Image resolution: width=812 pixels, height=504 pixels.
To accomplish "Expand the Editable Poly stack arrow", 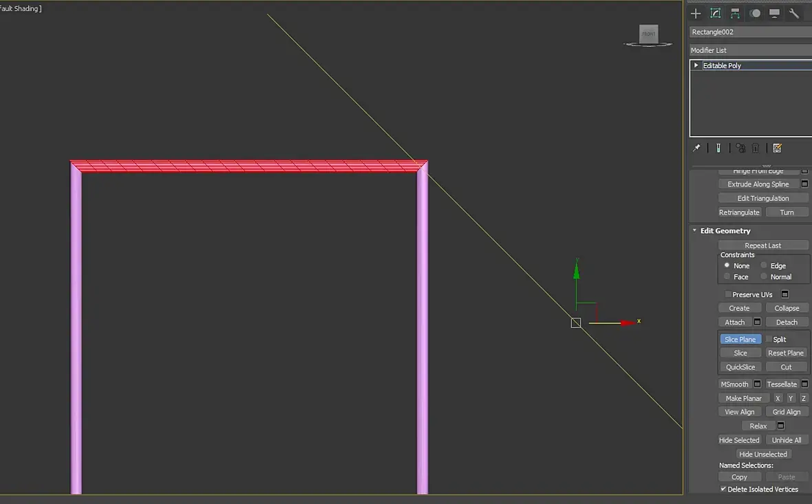I will [x=696, y=65].
